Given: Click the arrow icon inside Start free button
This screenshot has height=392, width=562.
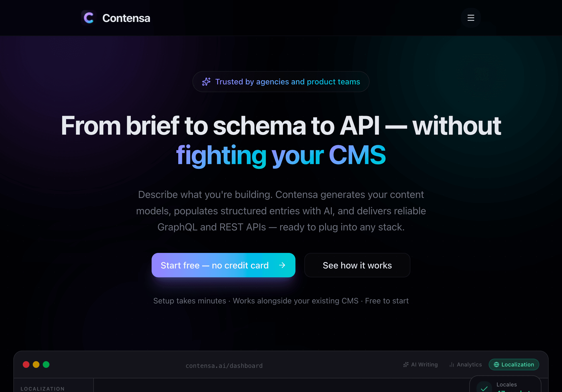Looking at the screenshot, I should click(x=282, y=265).
